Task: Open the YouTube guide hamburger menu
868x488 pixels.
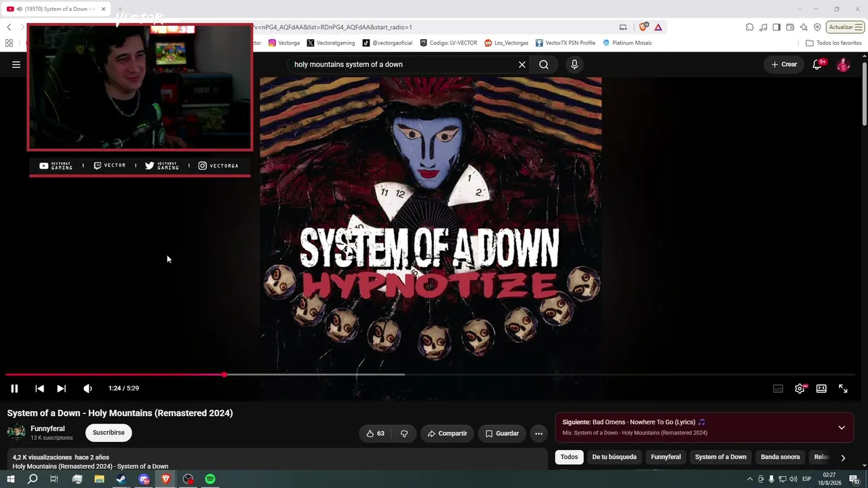Action: 16,64
